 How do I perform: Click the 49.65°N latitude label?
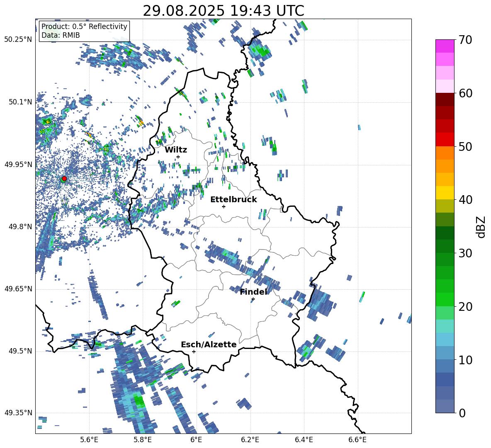[x=18, y=289]
